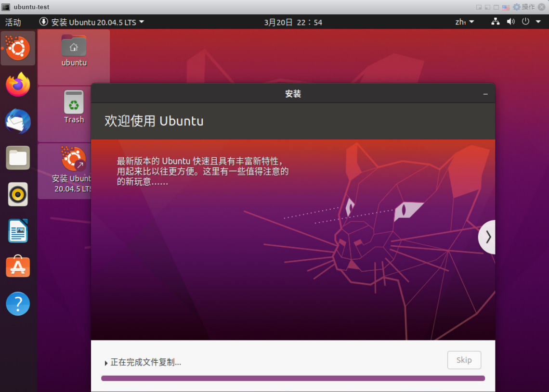Click the power icon in the top bar

click(525, 22)
